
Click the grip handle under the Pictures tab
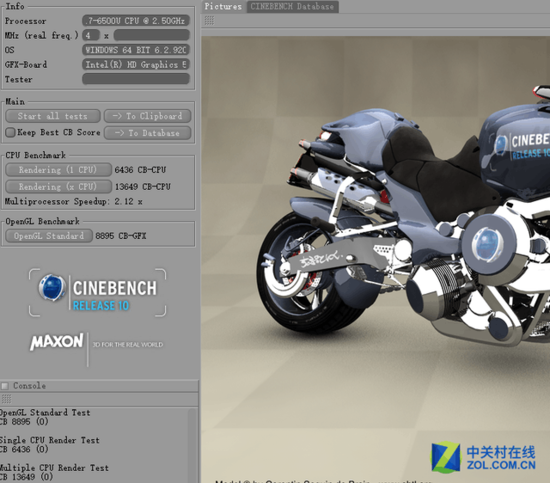pos(209,21)
